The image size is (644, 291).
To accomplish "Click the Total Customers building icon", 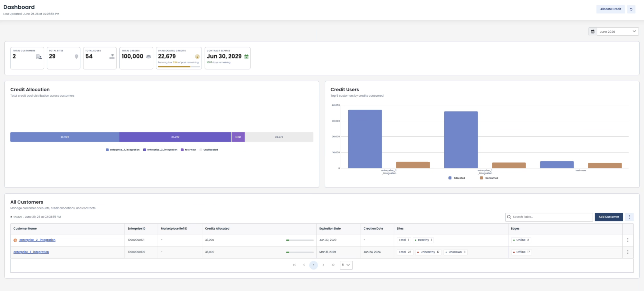I will tap(39, 57).
